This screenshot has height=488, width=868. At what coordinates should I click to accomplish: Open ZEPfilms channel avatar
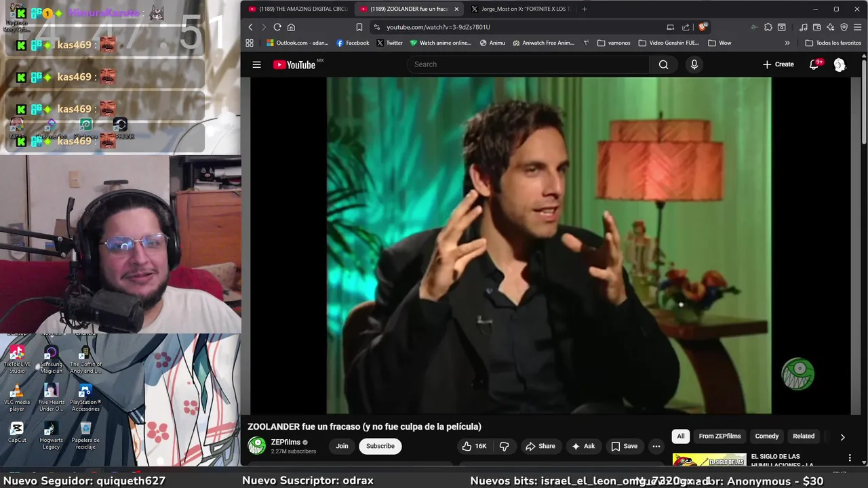pyautogui.click(x=257, y=445)
